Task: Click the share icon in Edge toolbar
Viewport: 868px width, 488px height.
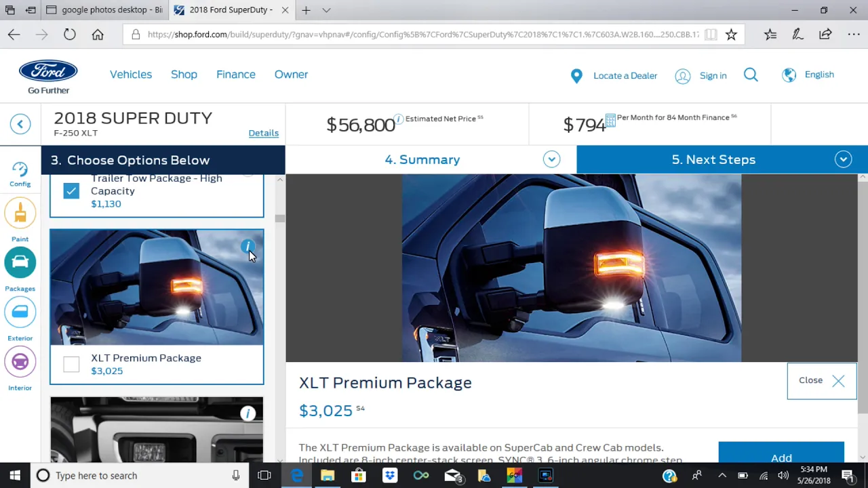Action: (825, 35)
